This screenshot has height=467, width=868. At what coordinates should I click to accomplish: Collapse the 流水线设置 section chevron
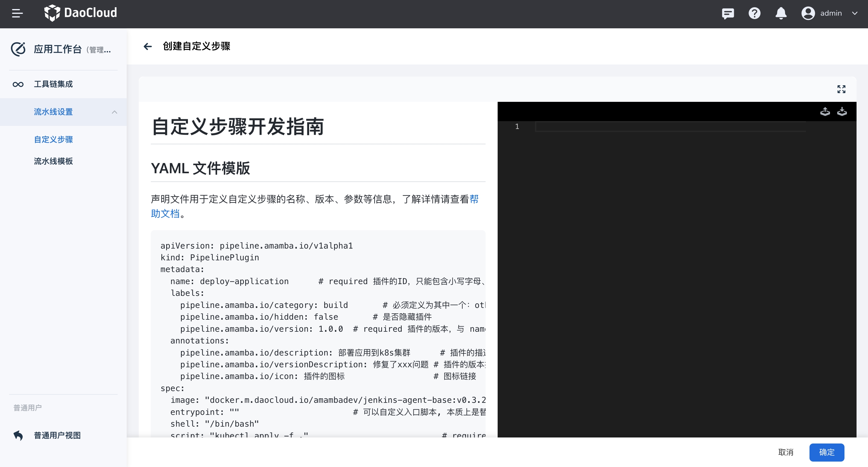click(x=115, y=112)
